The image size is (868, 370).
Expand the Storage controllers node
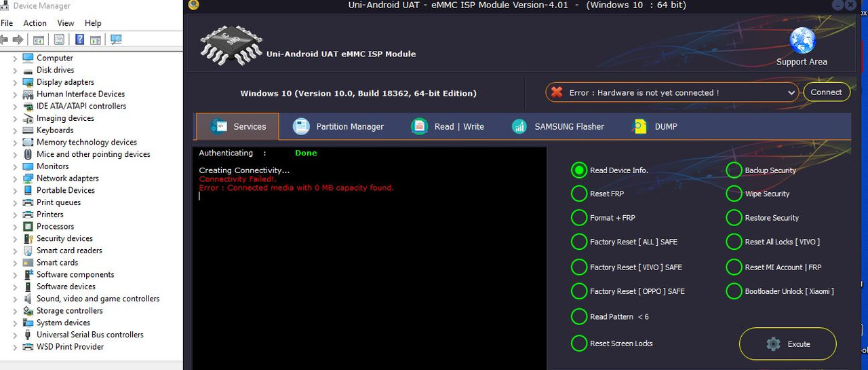pyautogui.click(x=15, y=311)
